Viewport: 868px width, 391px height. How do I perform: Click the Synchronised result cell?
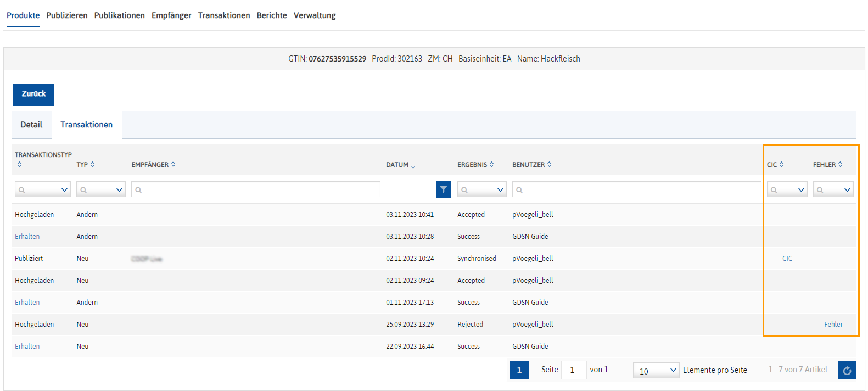click(x=477, y=259)
